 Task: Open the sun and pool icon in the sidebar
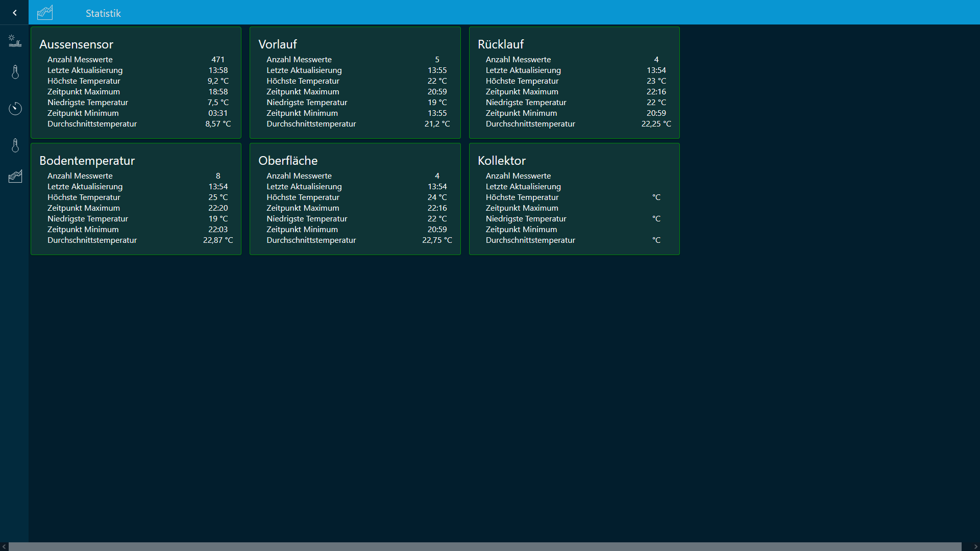(15, 41)
